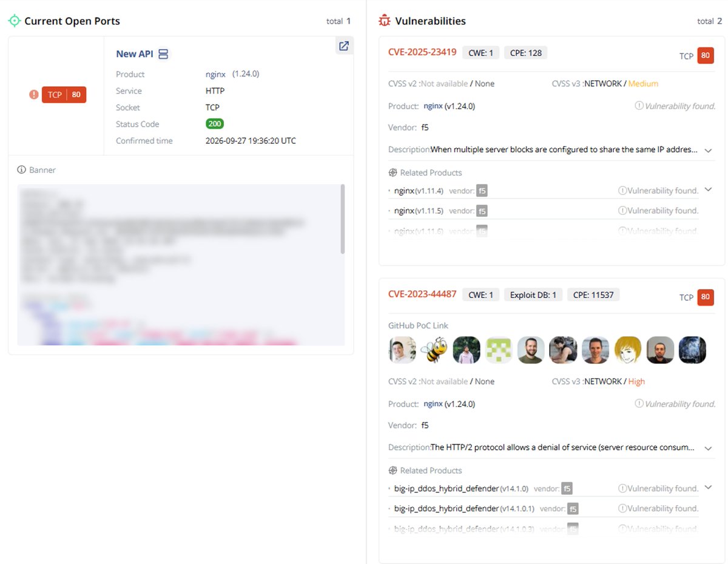Click the server icon beside New API
This screenshot has width=728, height=564.
(x=163, y=54)
